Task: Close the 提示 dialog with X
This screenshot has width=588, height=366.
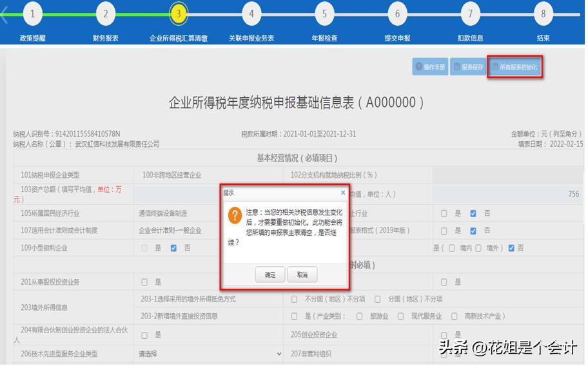Action: tap(343, 193)
